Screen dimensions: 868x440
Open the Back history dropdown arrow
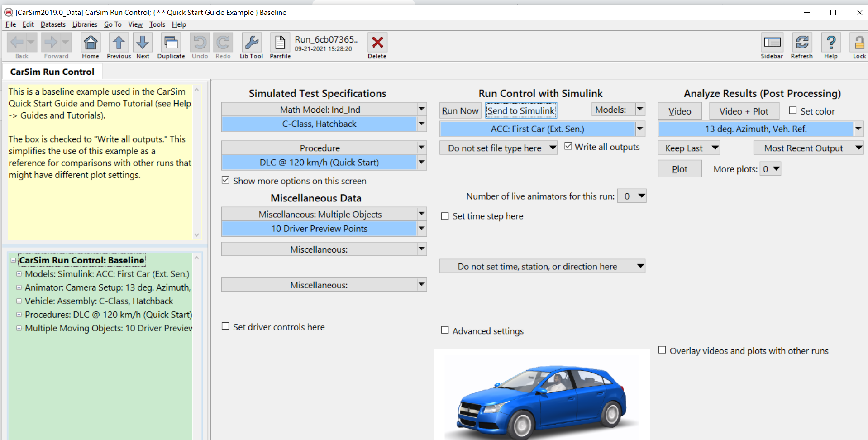31,43
